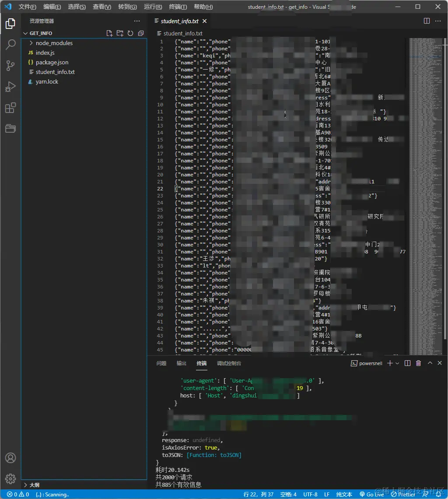Screen dimensions: 448x499
Task: Open the 运行(R) menu
Action: coord(153,7)
